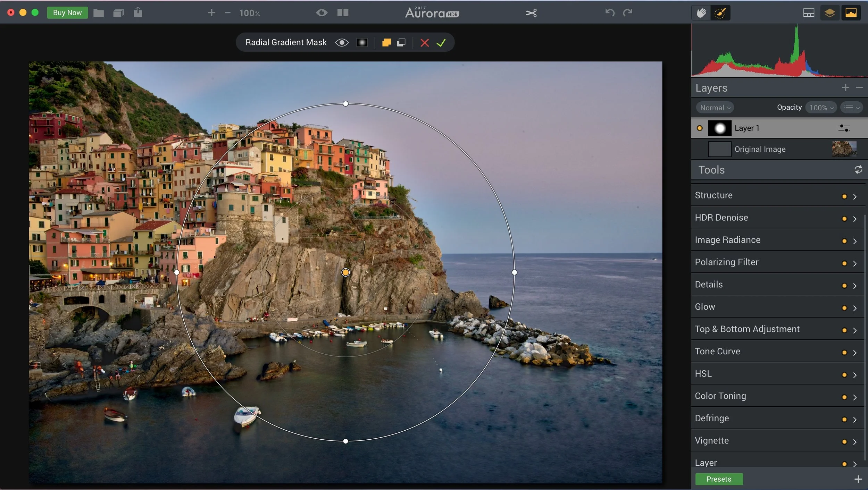
Task: Click the redo arrow icon
Action: pyautogui.click(x=627, y=13)
